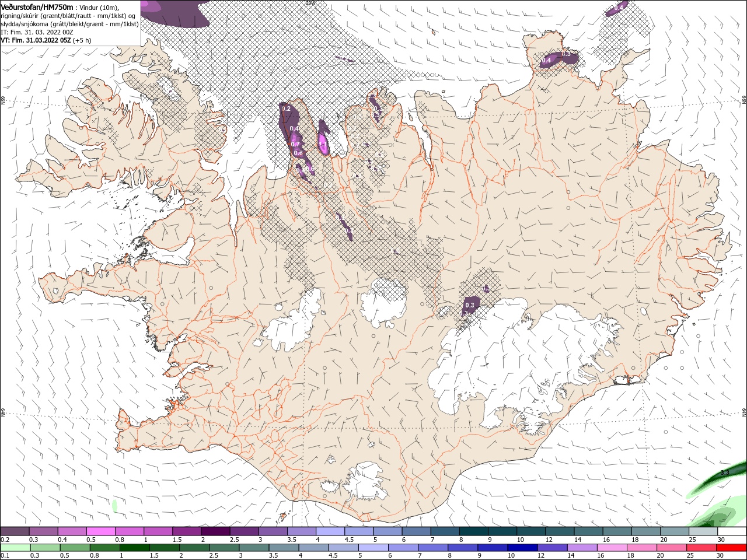Click the 0.3 label on northeast peninsula
Image resolution: width=747 pixels, height=560 pixels.
point(566,54)
